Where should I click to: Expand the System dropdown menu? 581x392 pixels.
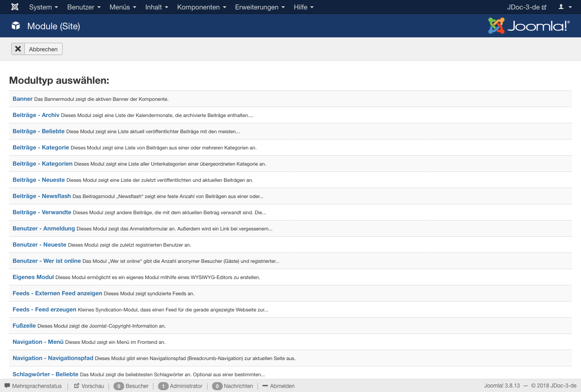tap(43, 7)
